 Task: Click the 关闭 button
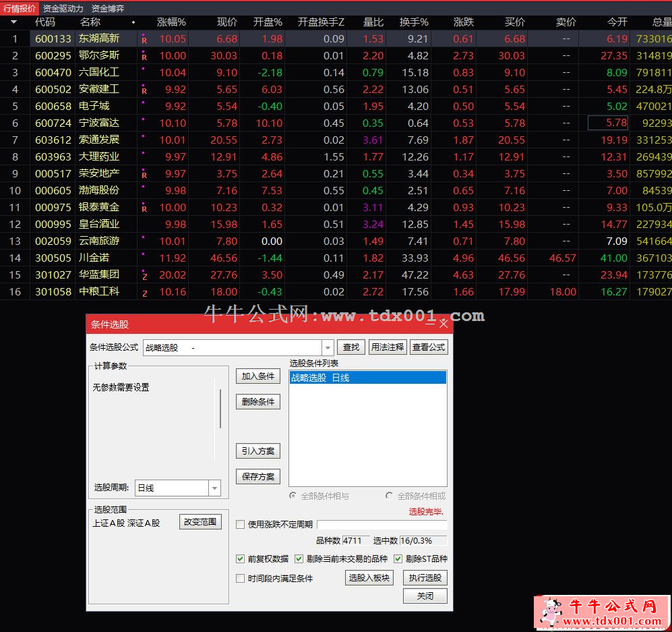(x=425, y=596)
